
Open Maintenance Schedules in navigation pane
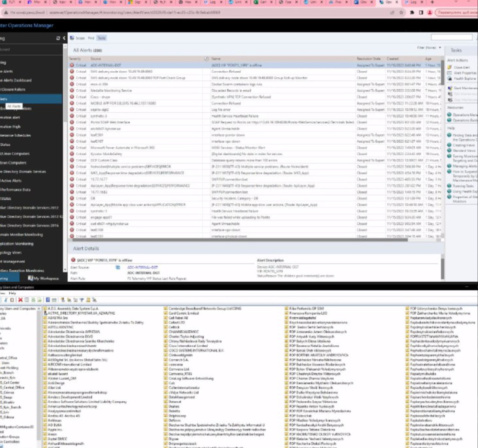point(16,135)
